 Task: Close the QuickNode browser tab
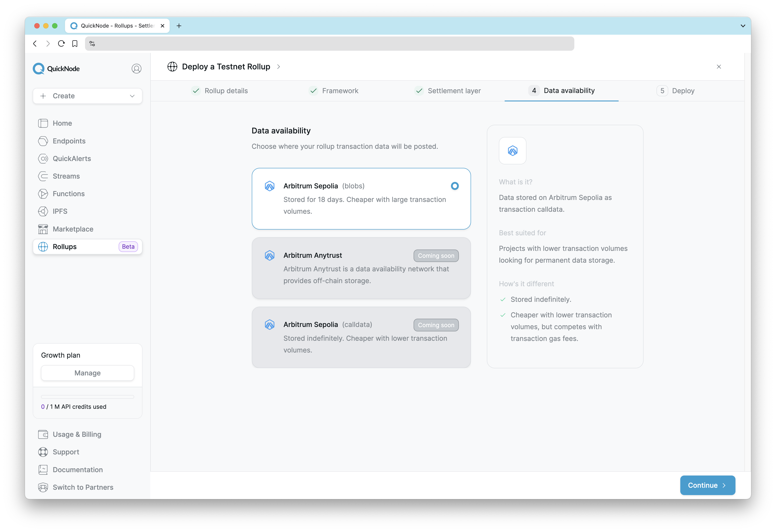pos(163,26)
